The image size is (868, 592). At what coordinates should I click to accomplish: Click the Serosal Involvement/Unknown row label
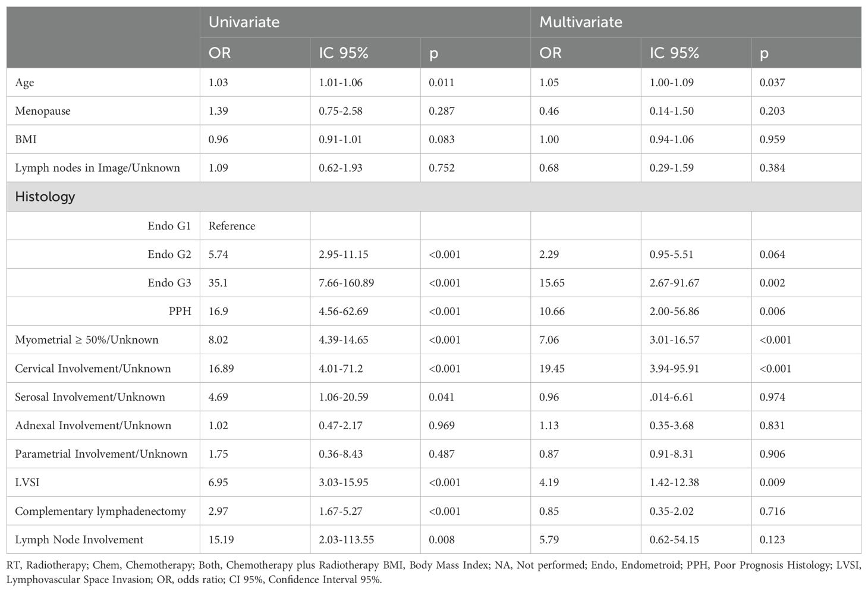[x=90, y=397]
